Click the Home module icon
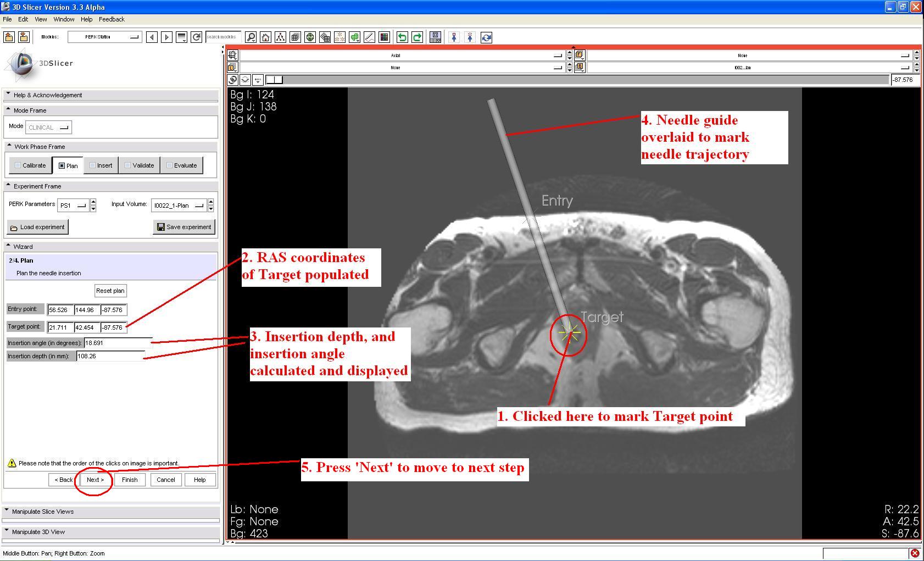Screen dimensions: 924x561 click(x=265, y=37)
